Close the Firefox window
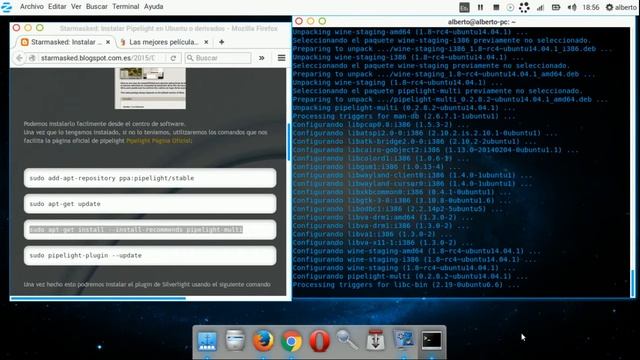Viewport: 640px width, 360px height. point(16,28)
